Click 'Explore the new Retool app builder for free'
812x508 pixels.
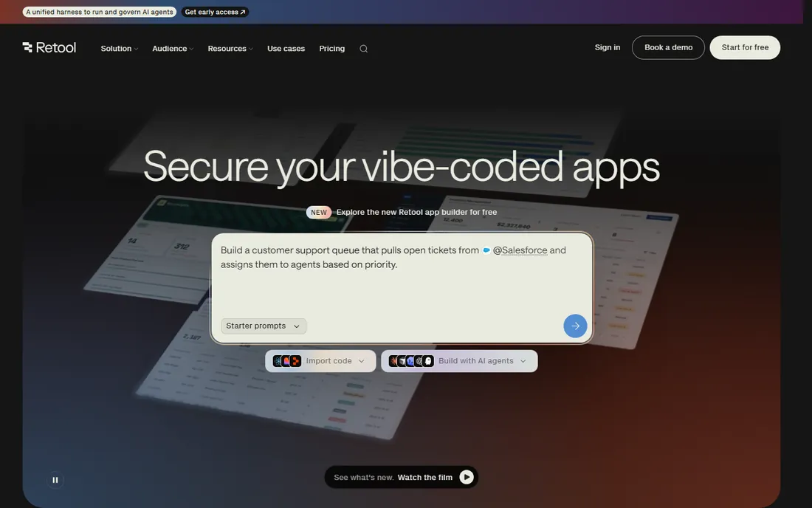[x=416, y=213]
